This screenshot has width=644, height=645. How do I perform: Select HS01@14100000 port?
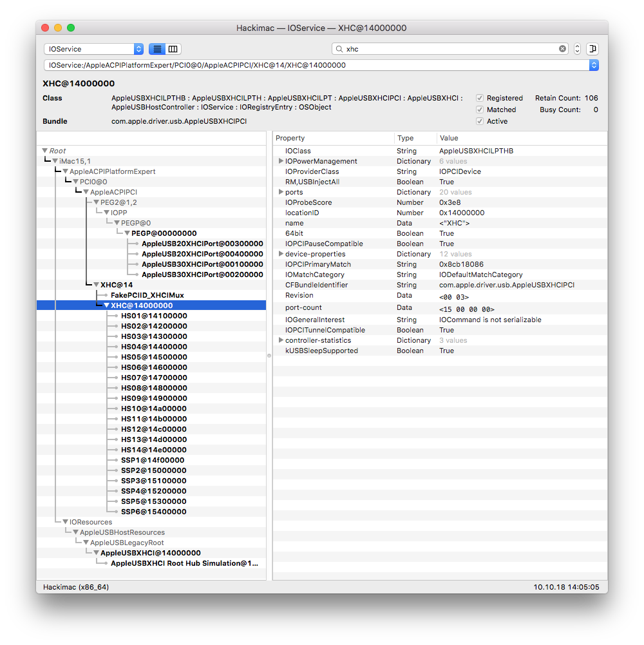(154, 316)
